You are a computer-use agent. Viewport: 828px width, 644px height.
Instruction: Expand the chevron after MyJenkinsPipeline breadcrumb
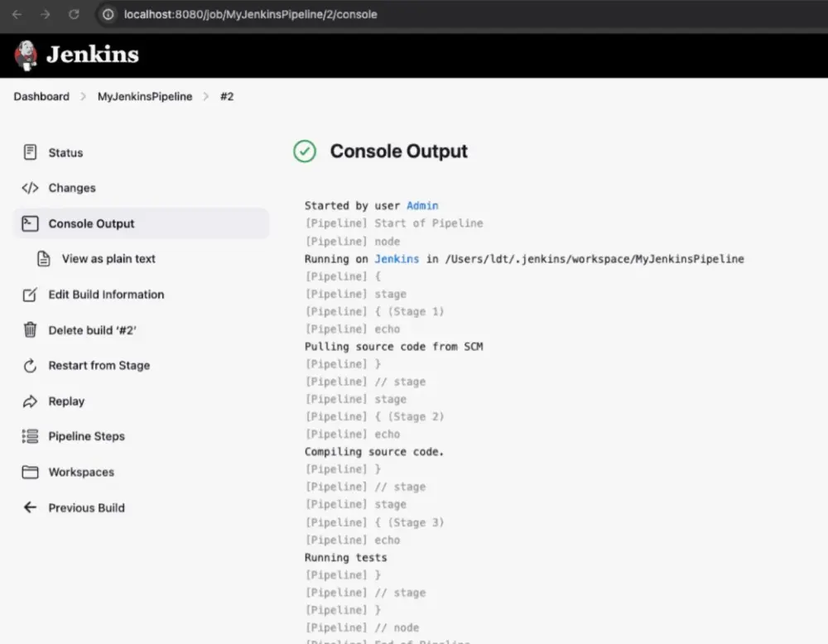coord(206,97)
